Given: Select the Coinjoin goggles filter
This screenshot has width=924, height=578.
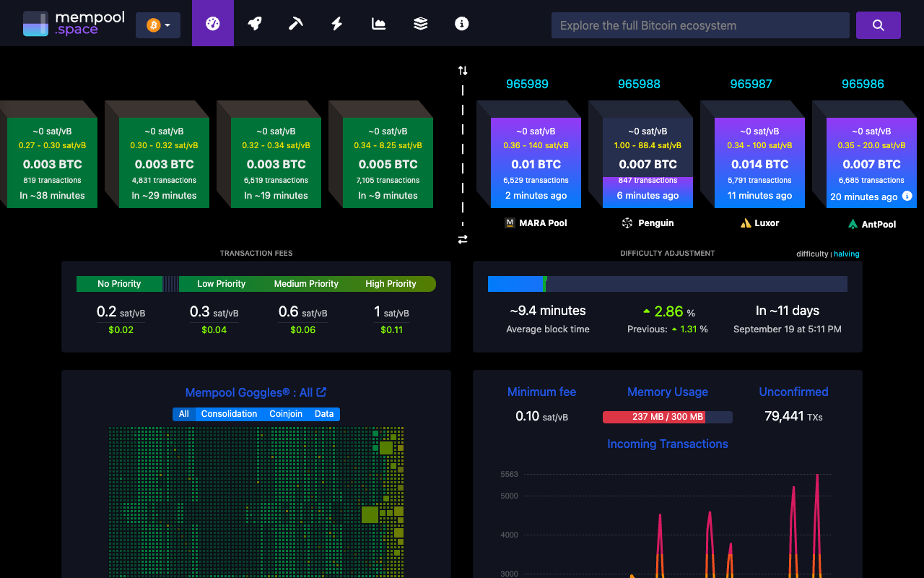Looking at the screenshot, I should (286, 414).
